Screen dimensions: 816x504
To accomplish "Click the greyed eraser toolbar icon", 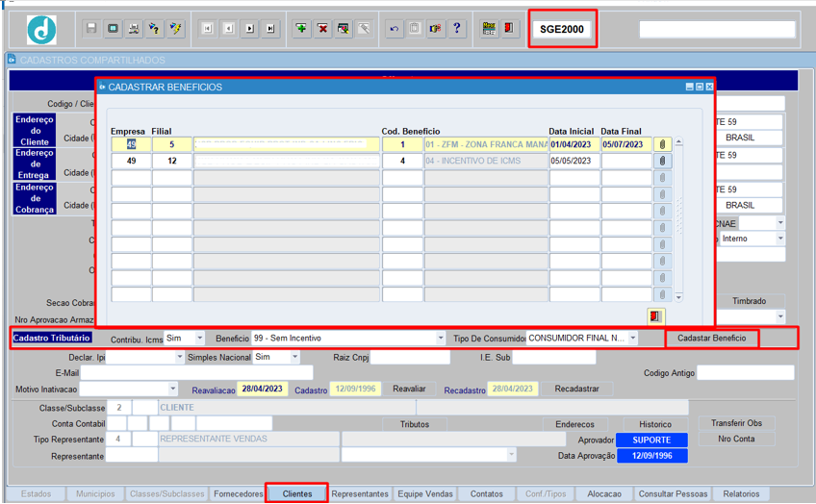I will [x=365, y=29].
